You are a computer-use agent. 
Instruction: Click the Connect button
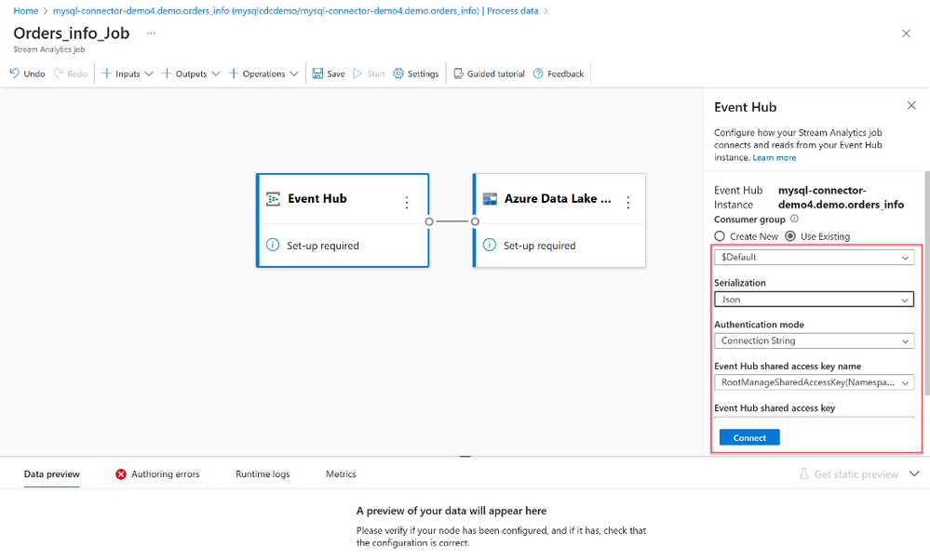click(749, 437)
